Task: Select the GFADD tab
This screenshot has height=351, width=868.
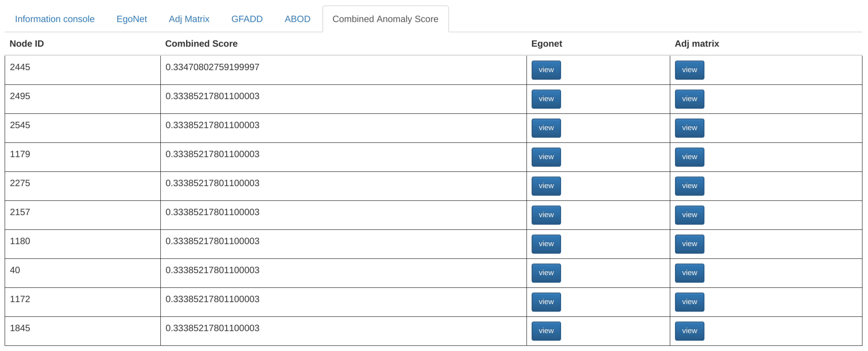Action: (247, 19)
